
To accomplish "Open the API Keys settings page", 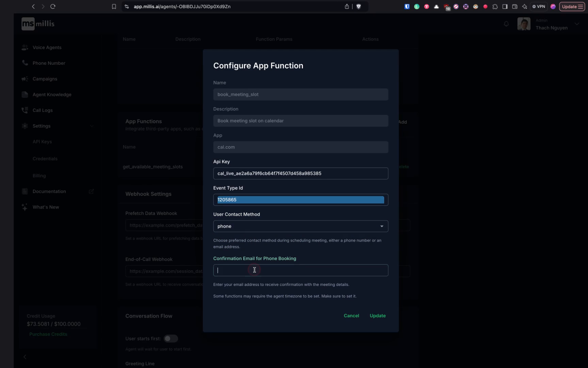I will click(42, 142).
